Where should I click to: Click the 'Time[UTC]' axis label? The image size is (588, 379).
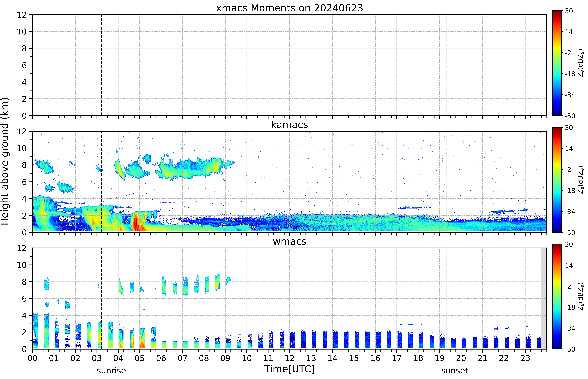[x=289, y=369]
